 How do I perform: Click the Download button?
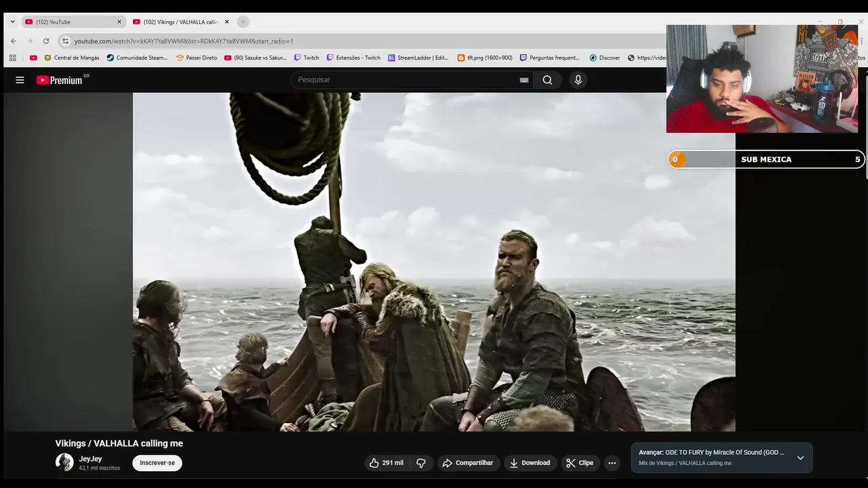[530, 463]
